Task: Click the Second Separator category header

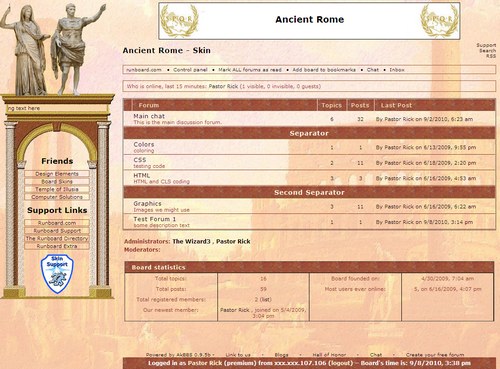Action: 309,192
